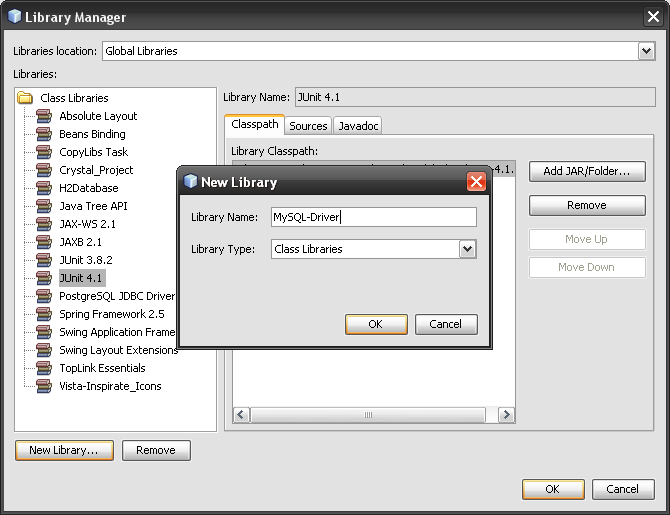Click the Absolute Layout library icon
670x515 pixels.
coord(44,116)
